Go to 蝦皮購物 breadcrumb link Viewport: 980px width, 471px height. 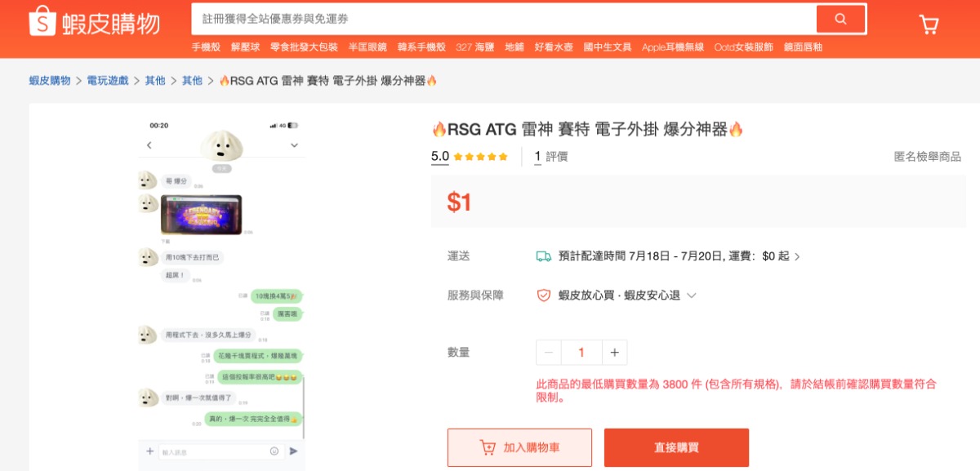point(50,80)
